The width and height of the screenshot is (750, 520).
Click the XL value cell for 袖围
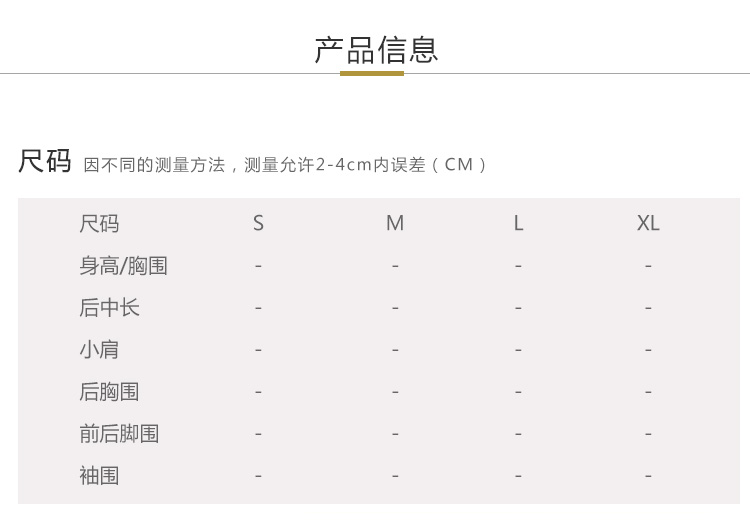[x=648, y=476]
